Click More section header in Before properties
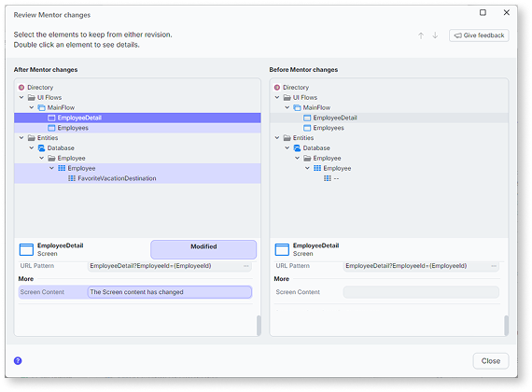This screenshot has height=392, width=532. point(281,279)
